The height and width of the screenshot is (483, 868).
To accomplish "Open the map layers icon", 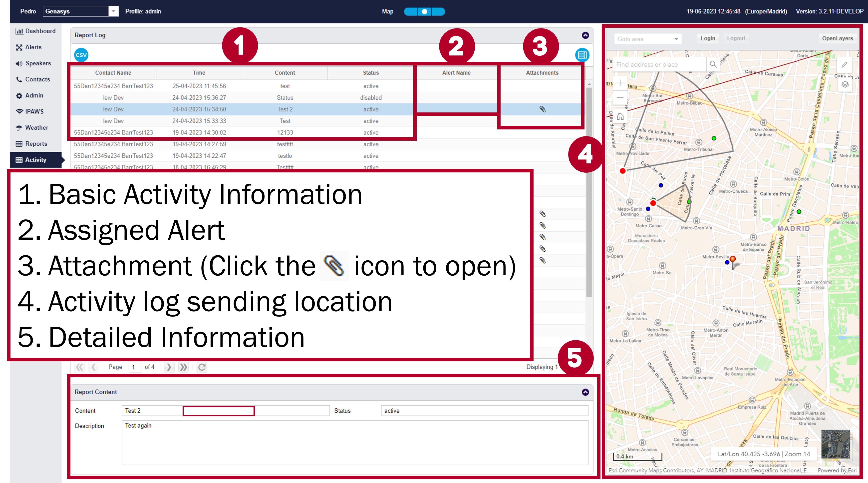I will point(845,84).
